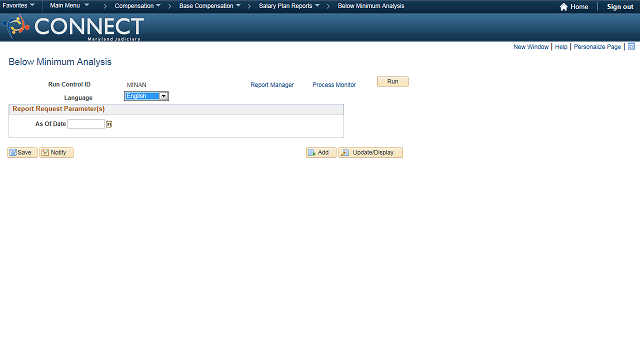Click the Update/Display button
The image size is (640, 360).
tap(371, 152)
